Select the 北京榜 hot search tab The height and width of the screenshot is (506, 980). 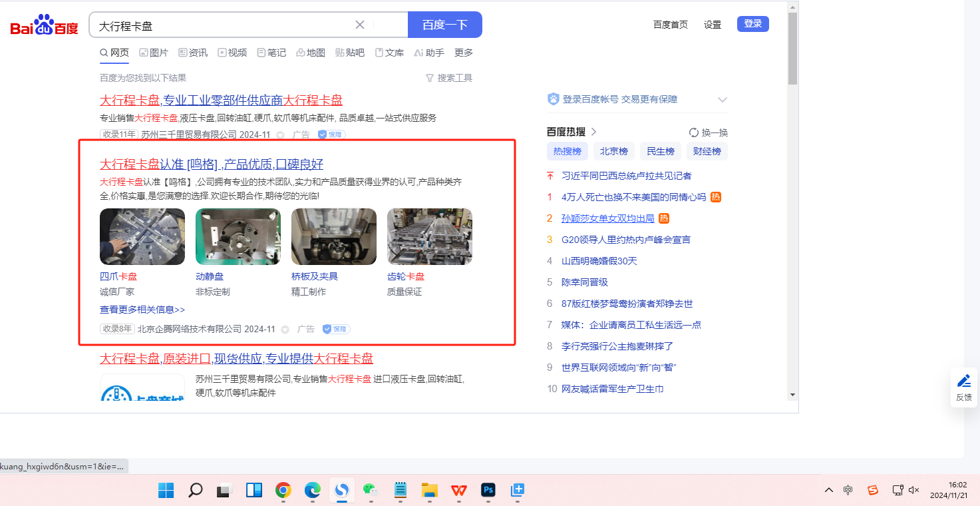click(613, 151)
